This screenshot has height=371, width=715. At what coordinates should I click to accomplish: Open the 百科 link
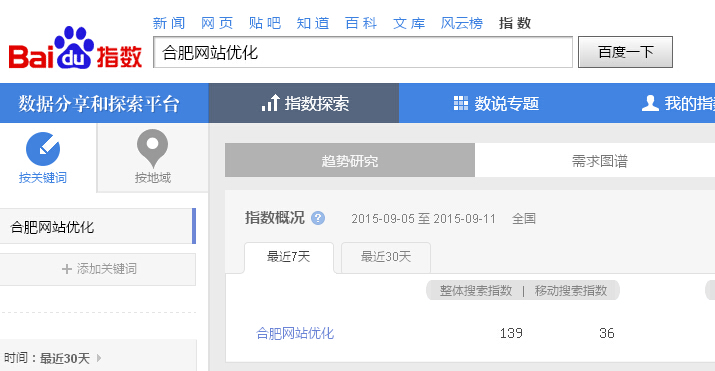[361, 23]
